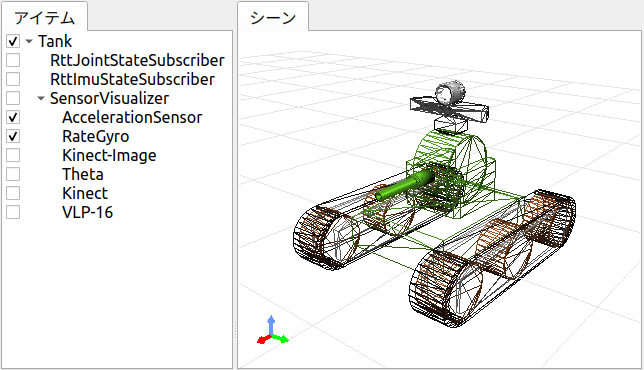Enable the Theta sensor checkbox
644x370 pixels.
coord(13,174)
